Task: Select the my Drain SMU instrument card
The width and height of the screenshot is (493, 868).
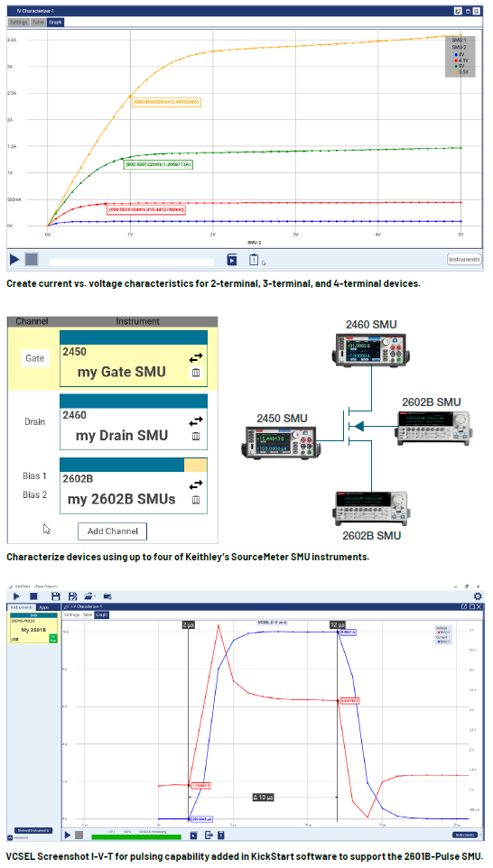Action: 134,422
